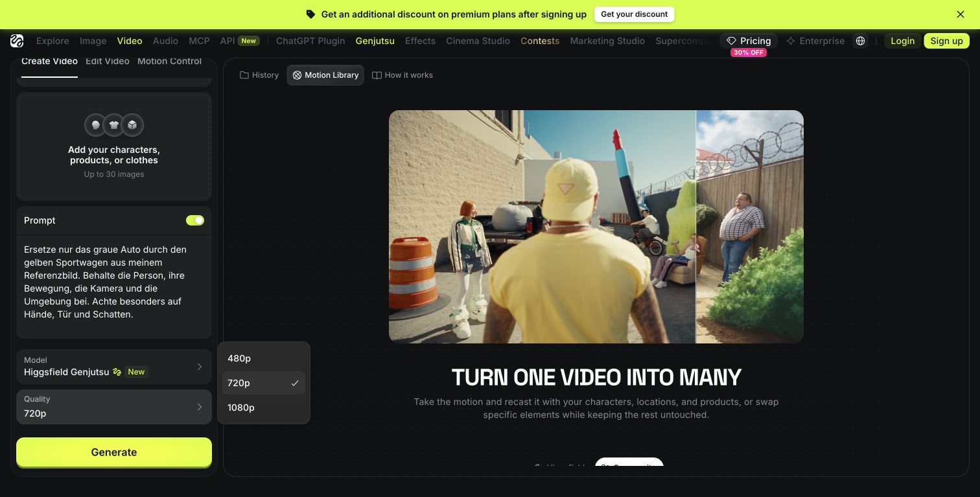Click the Login button
The height and width of the screenshot is (497, 980).
click(x=902, y=41)
